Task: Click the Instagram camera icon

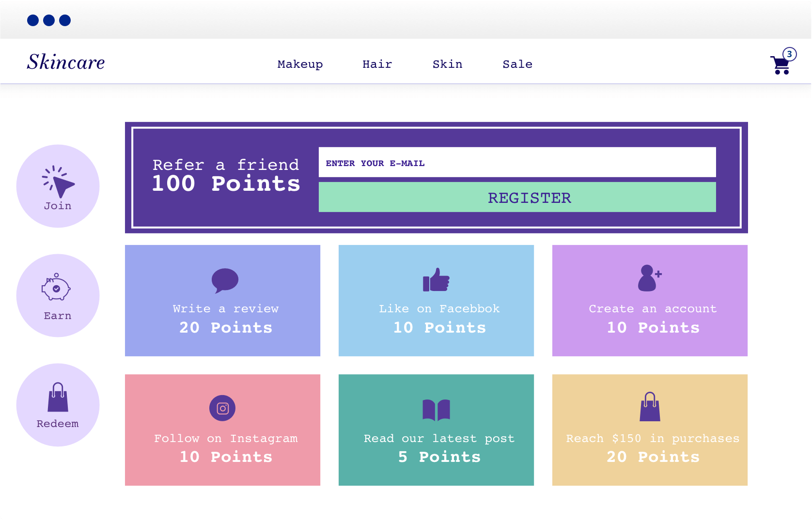Action: click(222, 408)
